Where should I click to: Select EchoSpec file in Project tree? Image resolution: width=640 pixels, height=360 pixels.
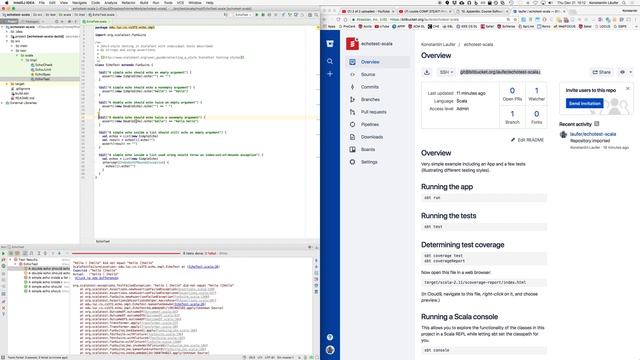42,74
